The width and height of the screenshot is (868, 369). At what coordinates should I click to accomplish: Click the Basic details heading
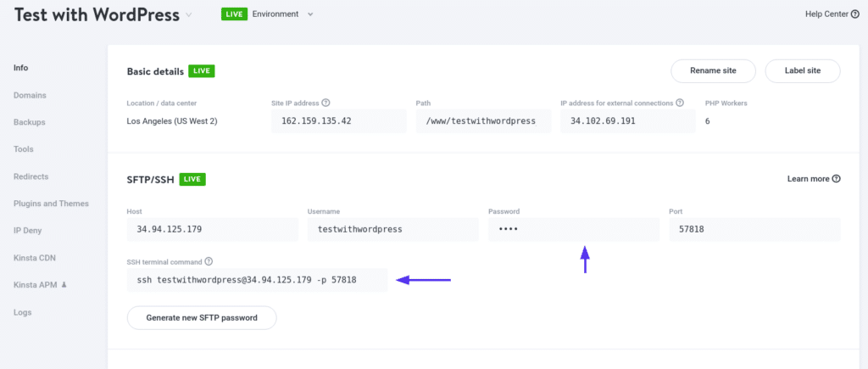click(x=156, y=71)
